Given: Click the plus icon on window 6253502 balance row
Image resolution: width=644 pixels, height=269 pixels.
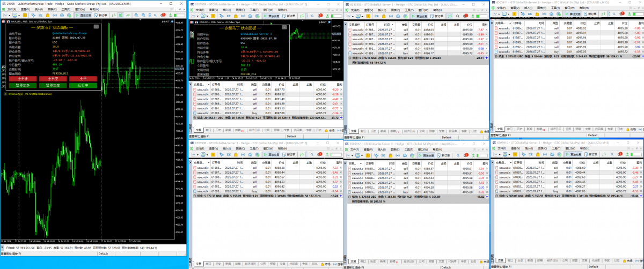Looking at the screenshot, I should click(487, 58).
